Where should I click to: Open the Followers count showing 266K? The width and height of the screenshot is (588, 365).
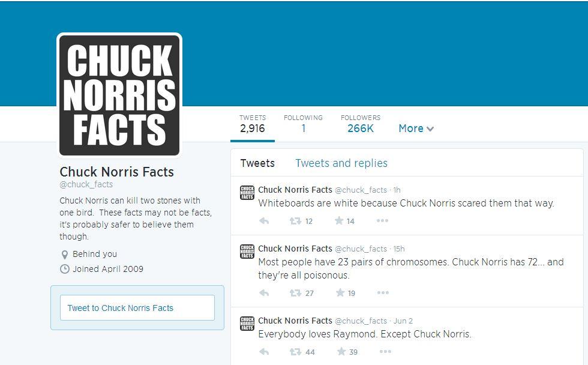tap(361, 124)
